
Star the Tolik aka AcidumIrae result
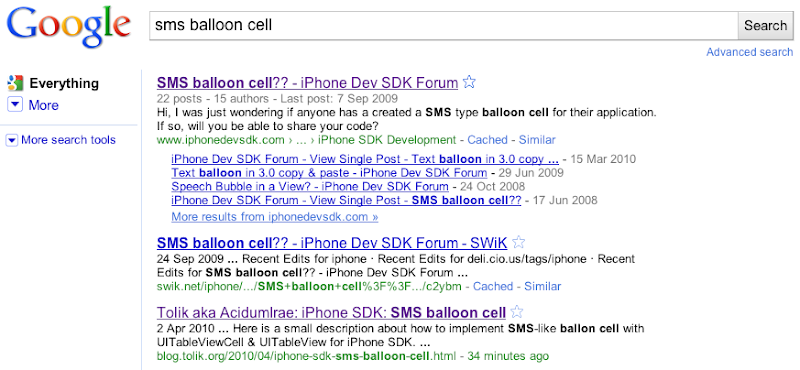coord(517,311)
